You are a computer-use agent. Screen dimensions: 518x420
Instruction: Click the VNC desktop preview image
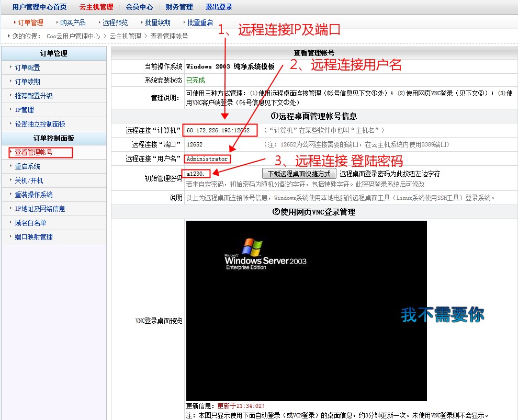[x=306, y=311]
